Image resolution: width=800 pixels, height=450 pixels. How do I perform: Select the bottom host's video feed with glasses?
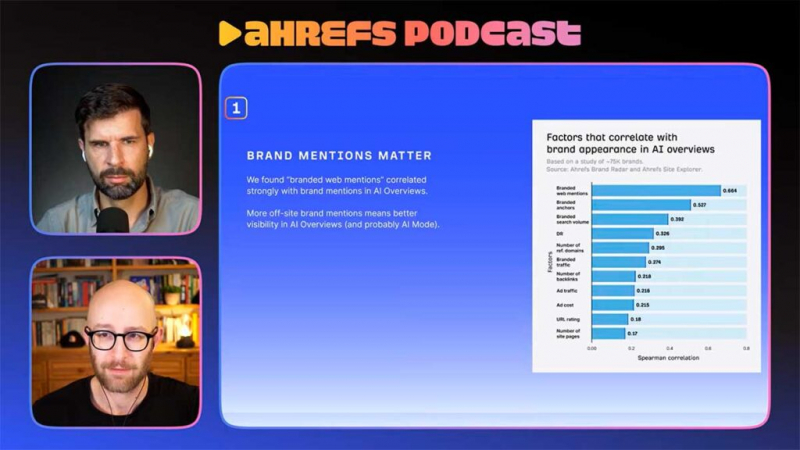point(116,343)
